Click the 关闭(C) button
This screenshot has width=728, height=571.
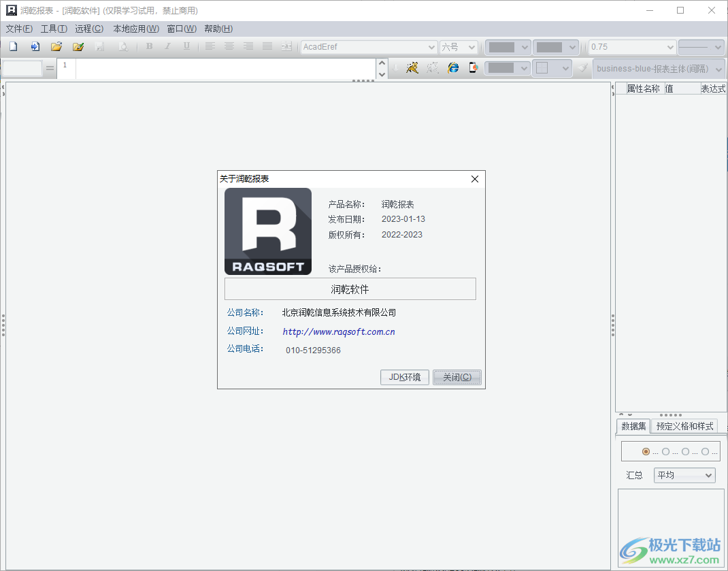(457, 377)
